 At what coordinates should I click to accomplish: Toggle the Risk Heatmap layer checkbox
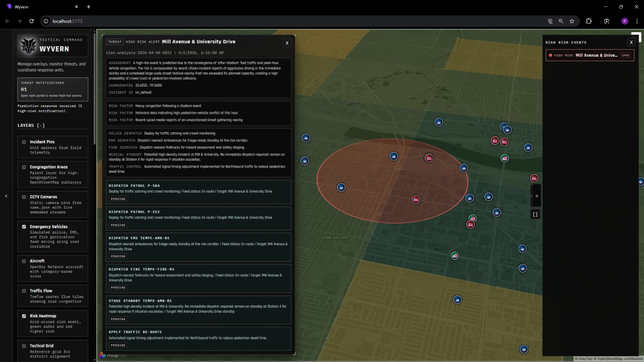(x=24, y=316)
